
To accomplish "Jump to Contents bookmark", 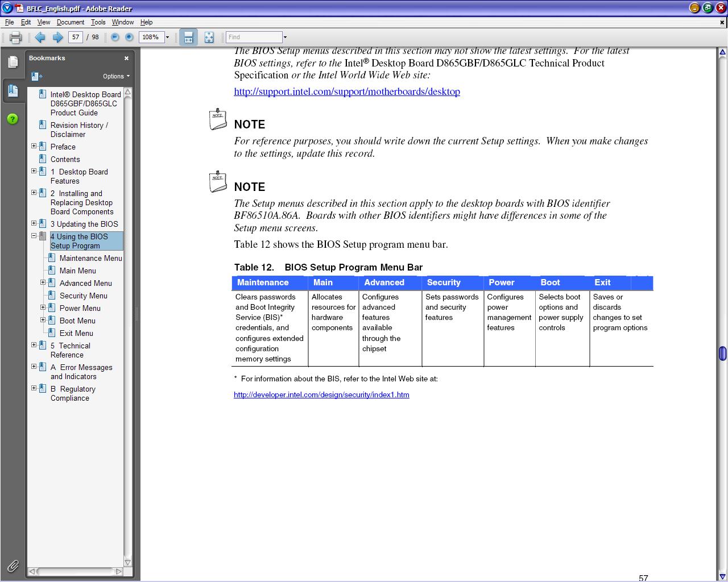I will (x=65, y=159).
